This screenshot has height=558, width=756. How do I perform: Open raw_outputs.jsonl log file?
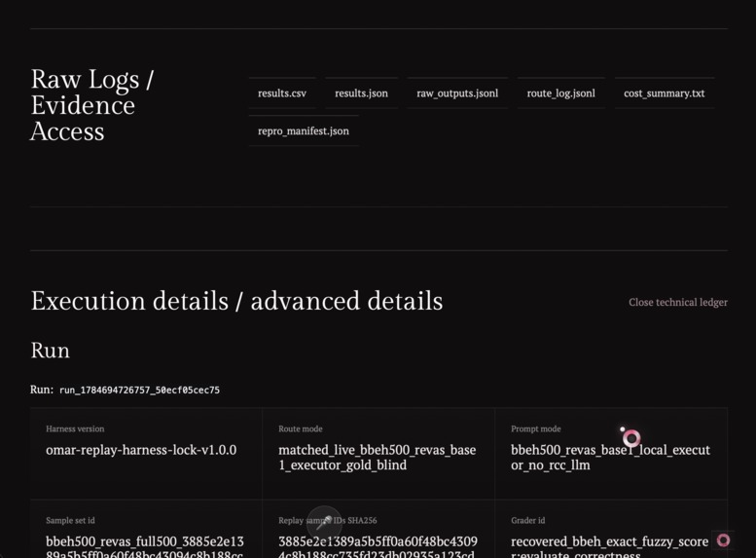tap(457, 93)
